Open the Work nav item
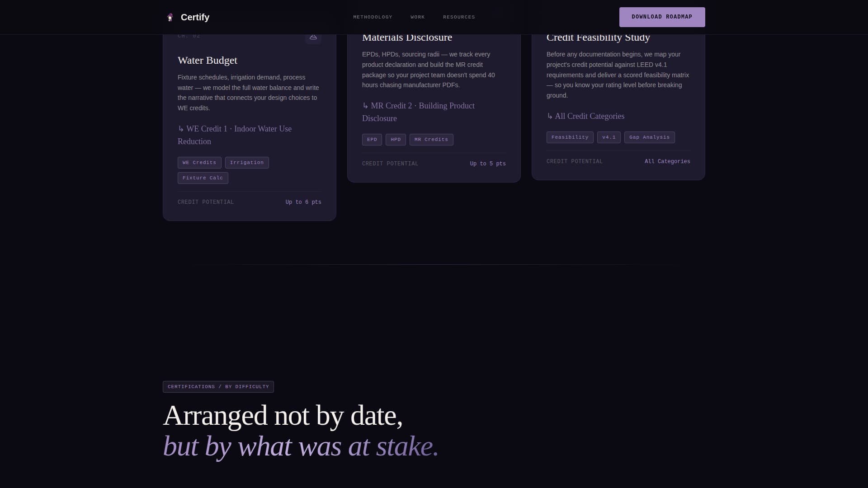This screenshot has width=868, height=488. point(417,17)
